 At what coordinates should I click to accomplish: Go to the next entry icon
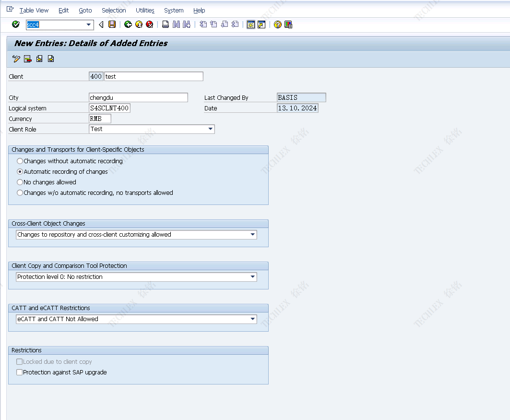pos(50,59)
